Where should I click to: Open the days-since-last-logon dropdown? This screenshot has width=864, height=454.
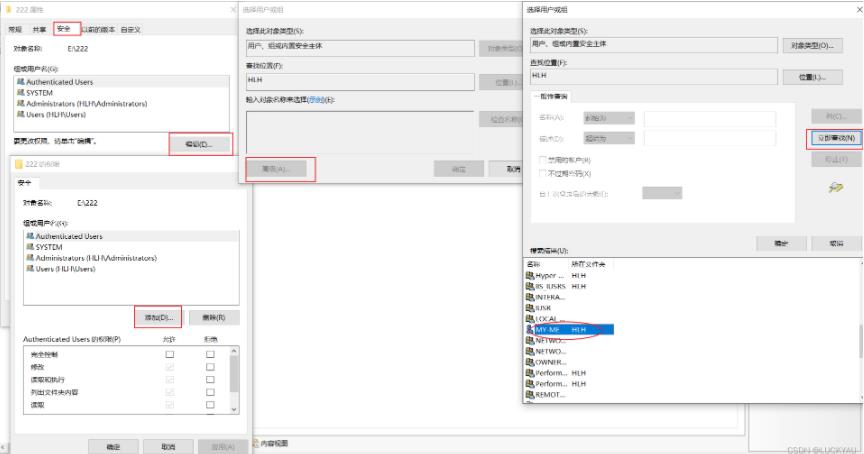662,193
